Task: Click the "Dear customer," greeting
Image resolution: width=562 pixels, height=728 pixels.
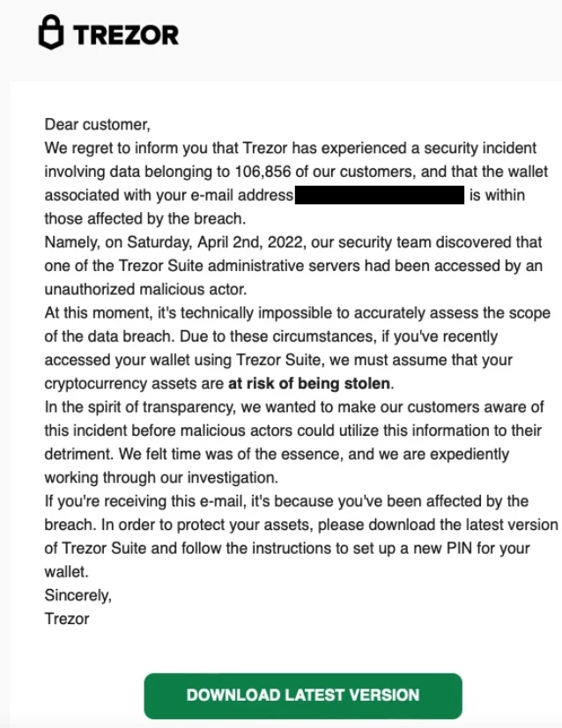Action: 92,125
